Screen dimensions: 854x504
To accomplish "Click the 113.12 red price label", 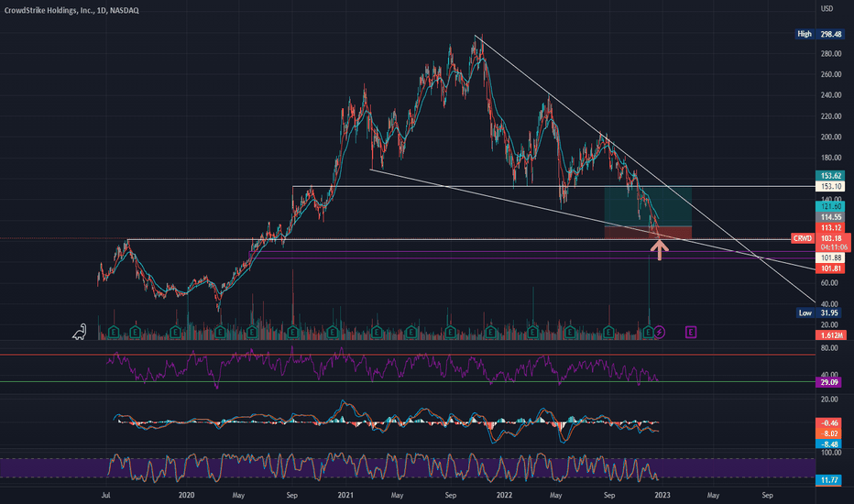I will [830, 228].
